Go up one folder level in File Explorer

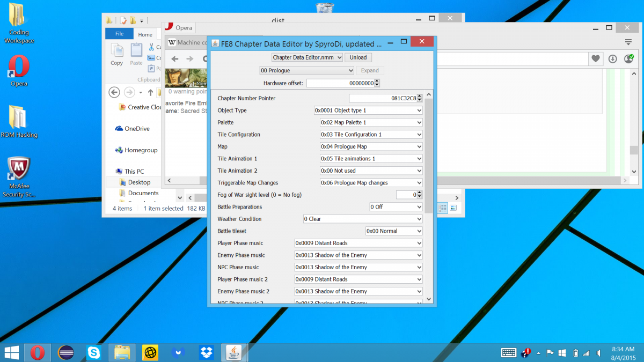pyautogui.click(x=150, y=92)
